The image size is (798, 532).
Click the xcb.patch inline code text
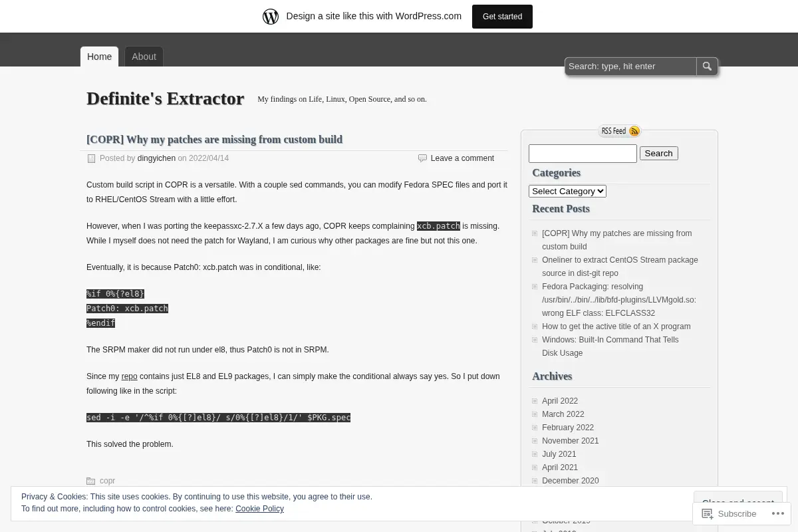[x=438, y=226]
